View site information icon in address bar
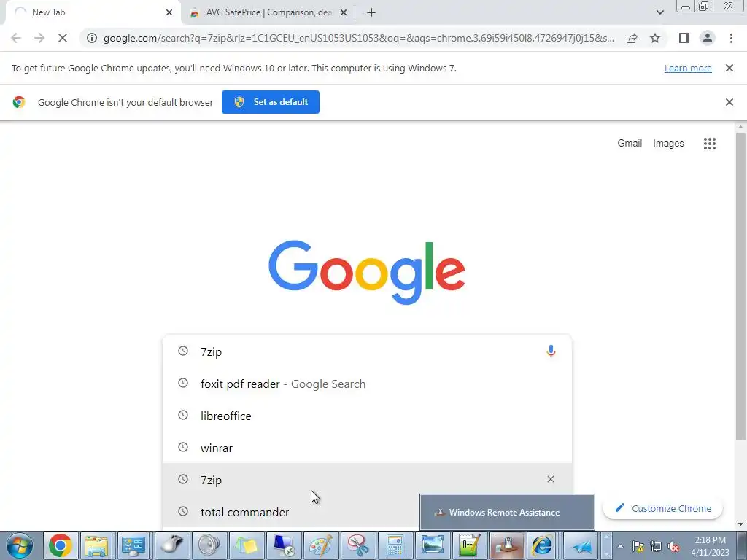This screenshot has height=560, width=747. tap(92, 38)
